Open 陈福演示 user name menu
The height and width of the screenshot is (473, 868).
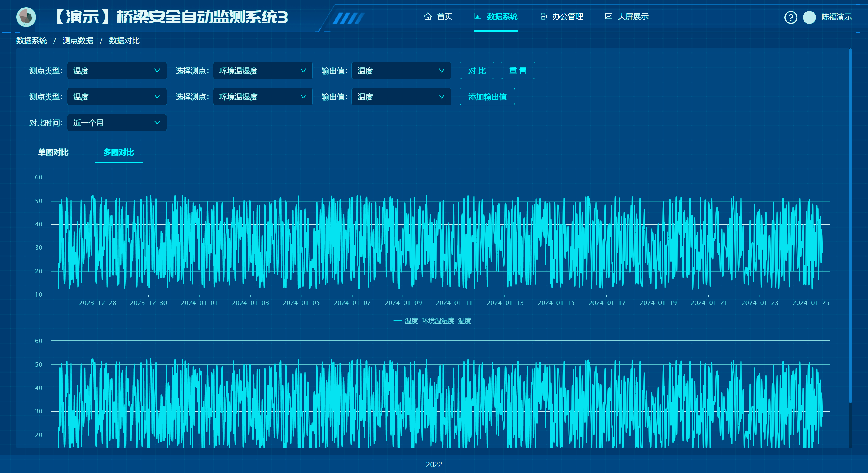point(836,17)
